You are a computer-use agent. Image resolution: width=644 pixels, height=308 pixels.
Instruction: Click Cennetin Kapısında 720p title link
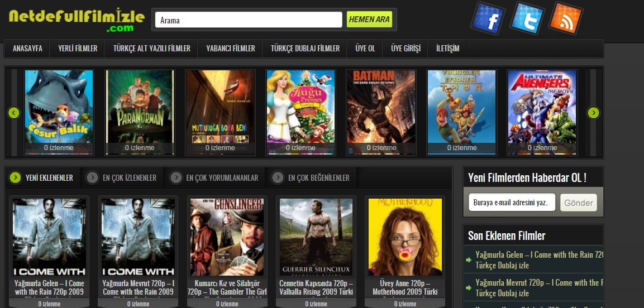[316, 287]
